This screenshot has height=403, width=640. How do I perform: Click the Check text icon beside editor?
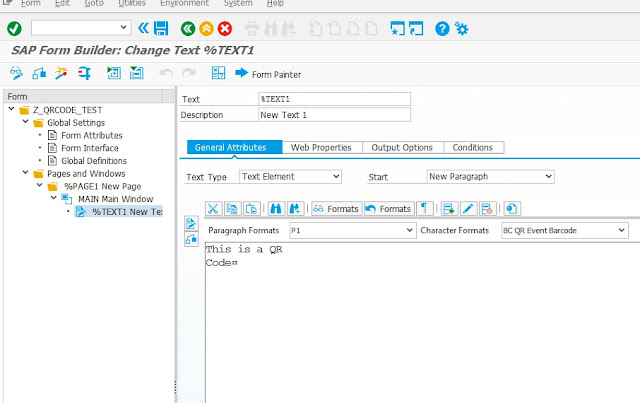[x=191, y=239]
